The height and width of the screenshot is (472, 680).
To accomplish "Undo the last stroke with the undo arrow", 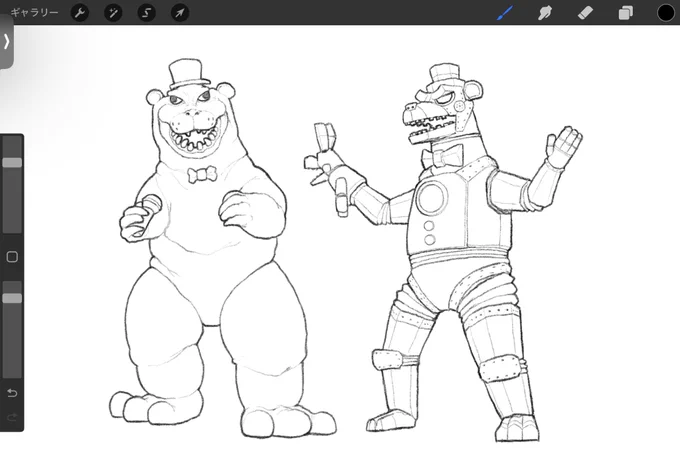I will click(x=12, y=393).
